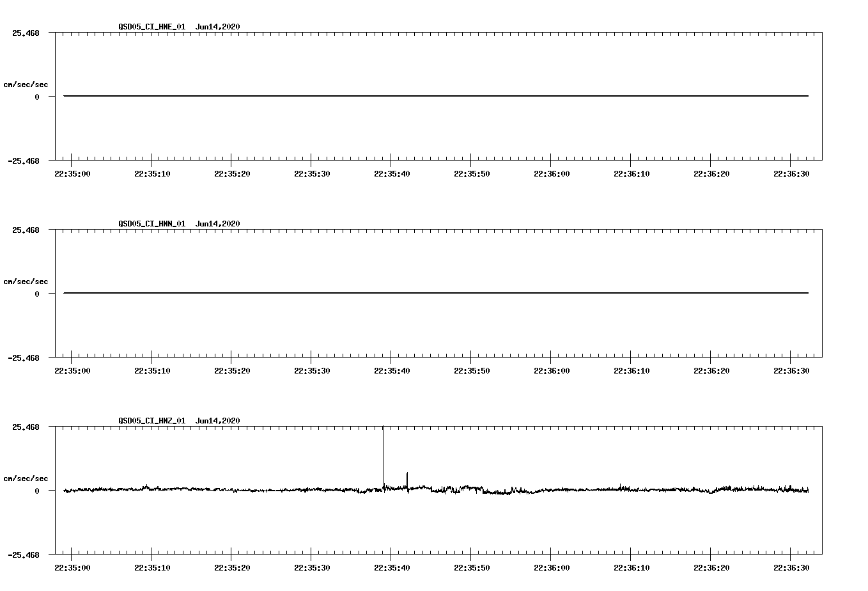Click the 22:36:20 label under HNN plot

point(711,370)
